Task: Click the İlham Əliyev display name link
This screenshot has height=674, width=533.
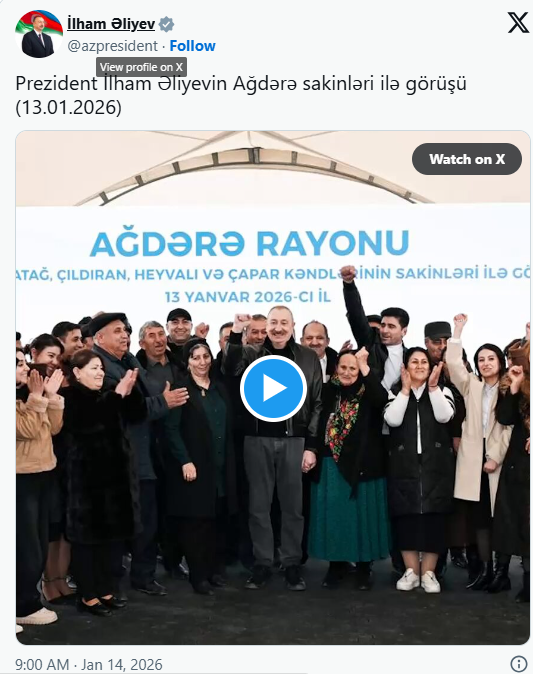Action: 111,24
